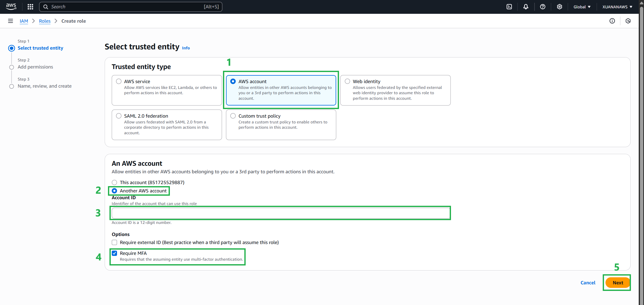Enable Require external ID option
The image size is (644, 305).
115,242
